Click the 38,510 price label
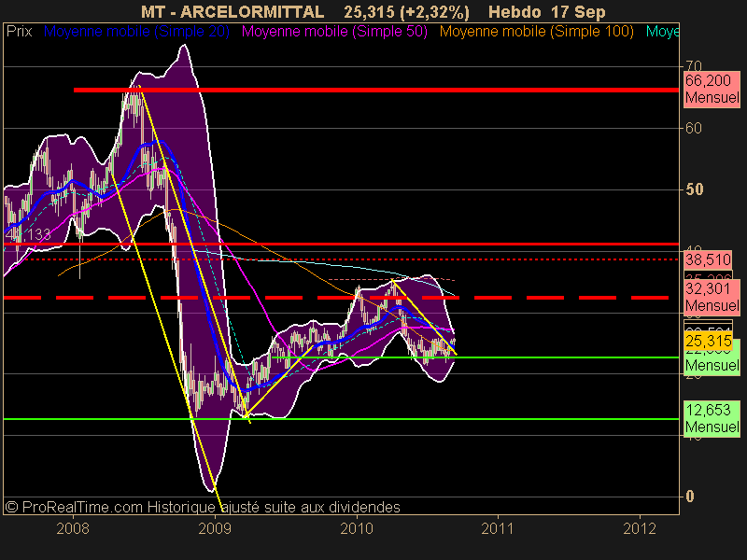The image size is (747, 560). click(708, 260)
